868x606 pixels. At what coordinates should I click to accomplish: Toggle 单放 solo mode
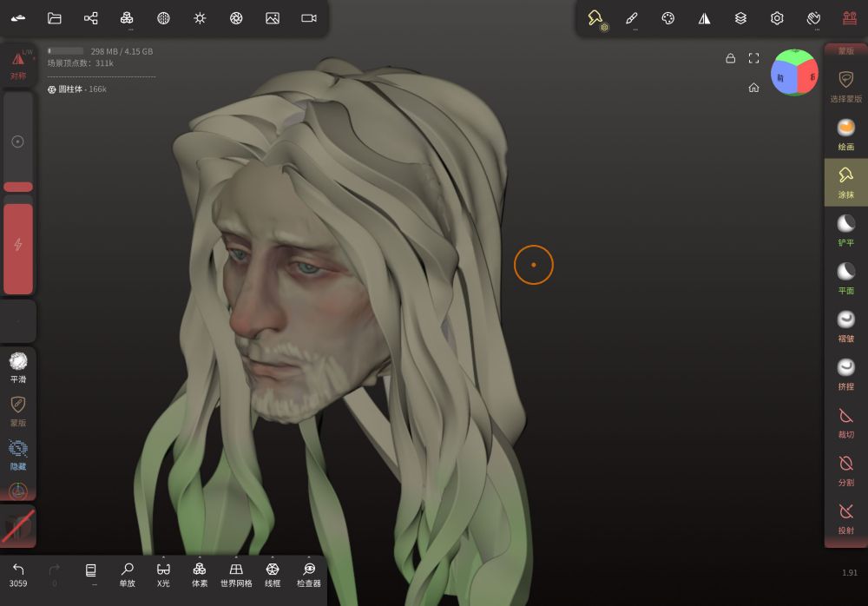click(128, 575)
